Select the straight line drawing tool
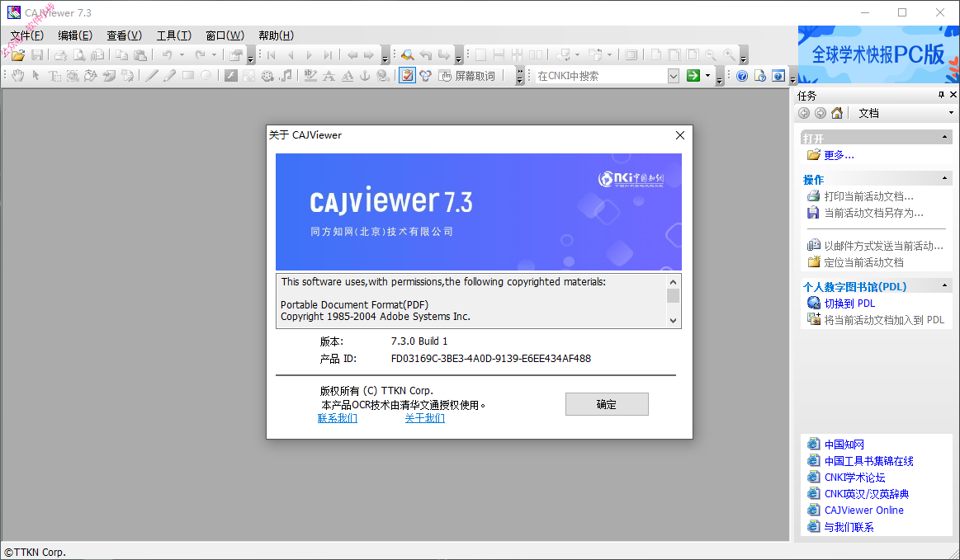This screenshot has height=560, width=960. tap(151, 75)
